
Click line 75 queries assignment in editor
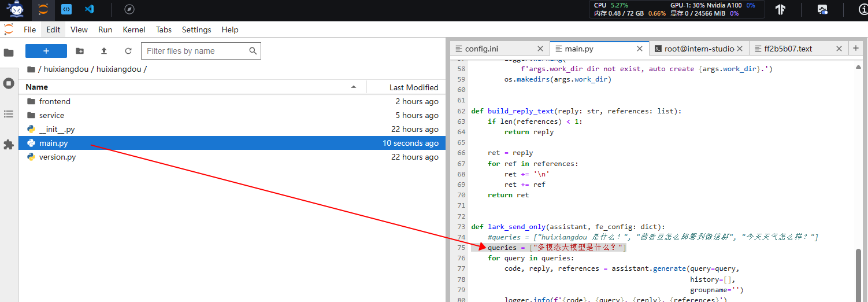557,248
